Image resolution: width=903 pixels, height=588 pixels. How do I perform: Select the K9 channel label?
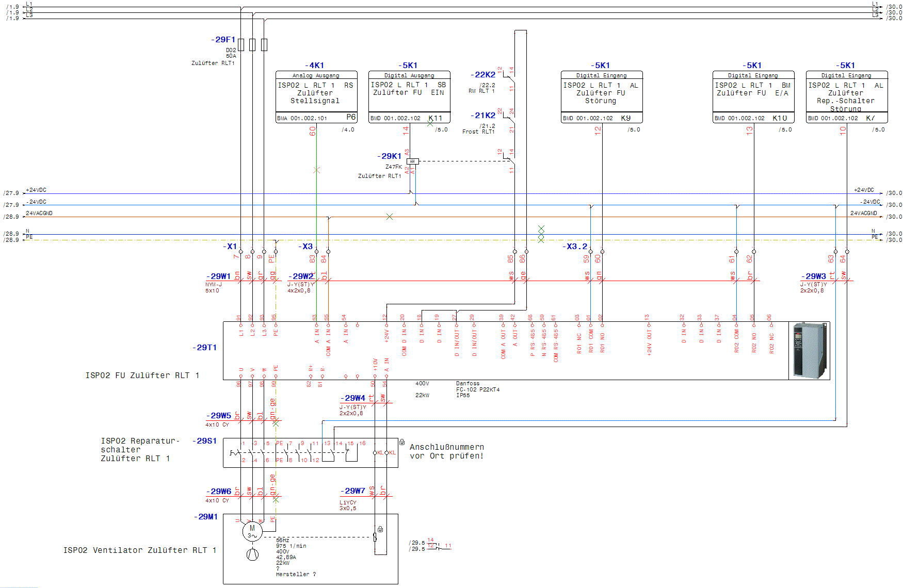[x=626, y=118]
